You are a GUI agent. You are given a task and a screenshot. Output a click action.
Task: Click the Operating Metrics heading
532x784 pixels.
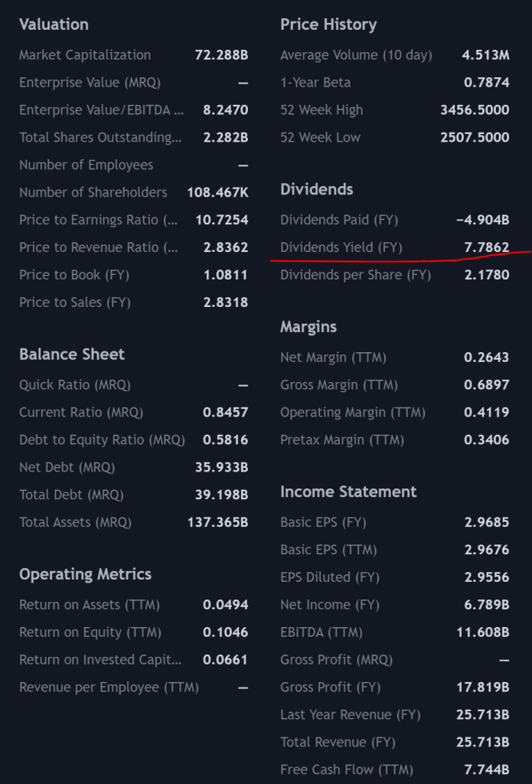(x=85, y=574)
